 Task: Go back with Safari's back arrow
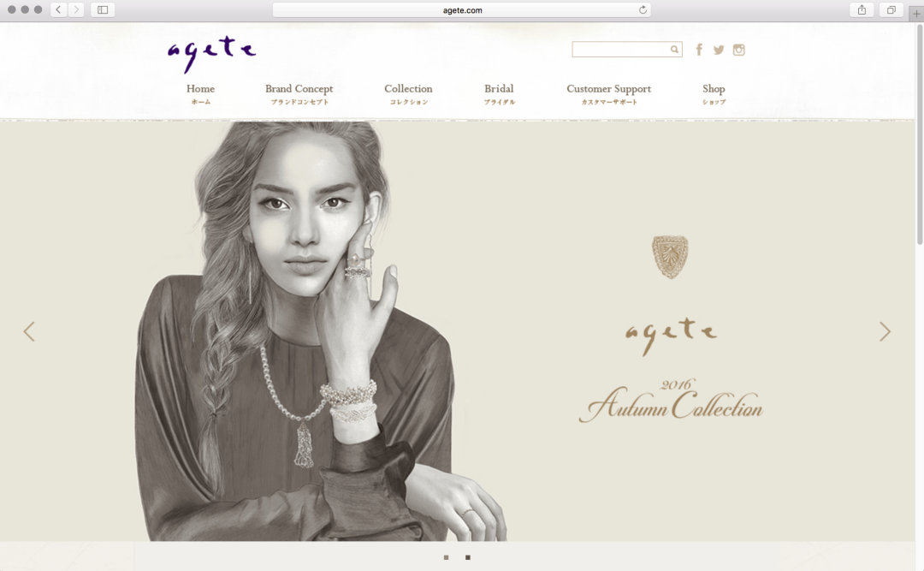point(58,9)
